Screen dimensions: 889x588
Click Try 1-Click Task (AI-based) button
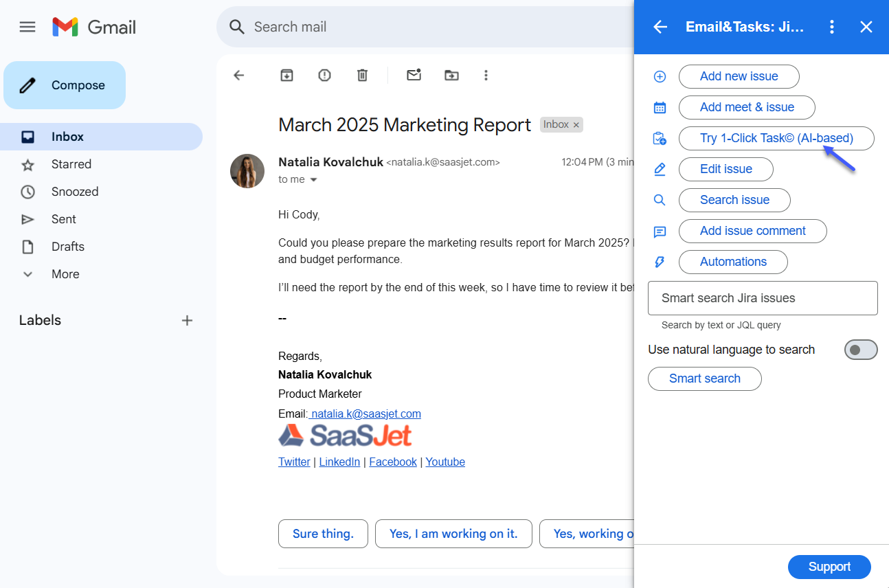[776, 138]
